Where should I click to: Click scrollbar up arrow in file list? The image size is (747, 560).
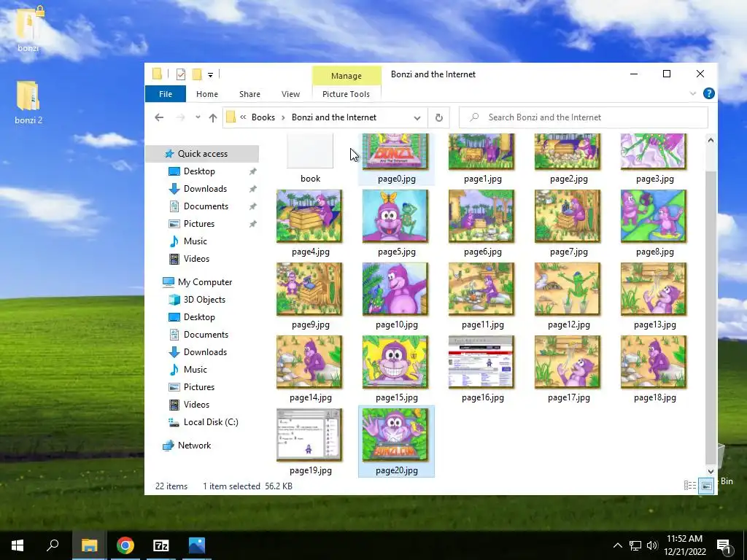point(711,140)
